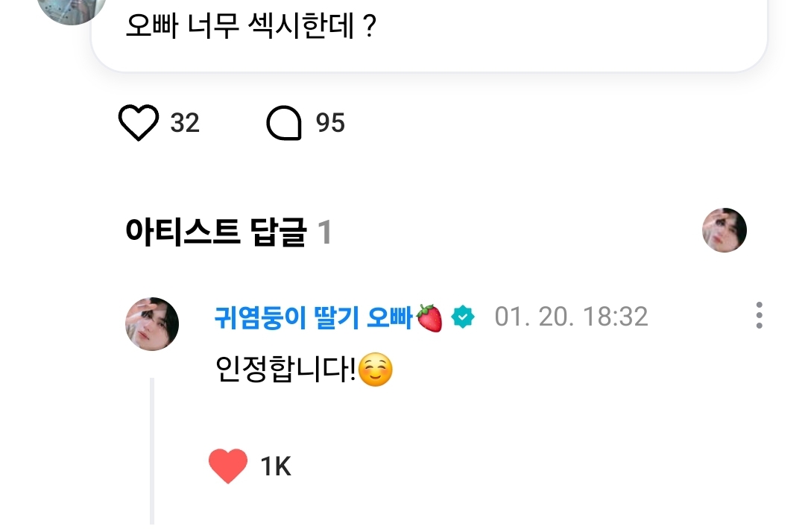Viewport: 805px width, 532px height.
Task: Tap the smiling emoji in the reply
Action: coord(375,370)
